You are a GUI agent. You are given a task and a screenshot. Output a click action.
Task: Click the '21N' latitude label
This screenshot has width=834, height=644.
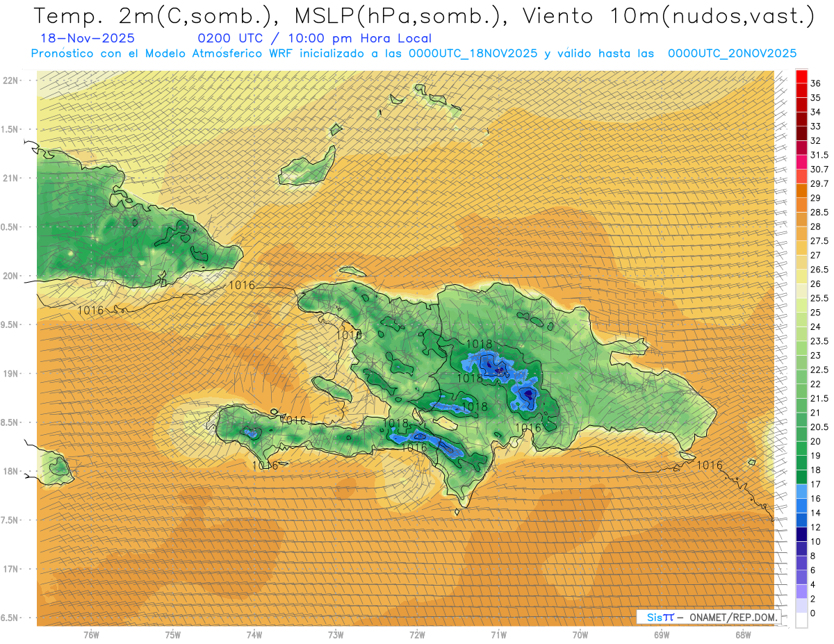click(x=10, y=178)
